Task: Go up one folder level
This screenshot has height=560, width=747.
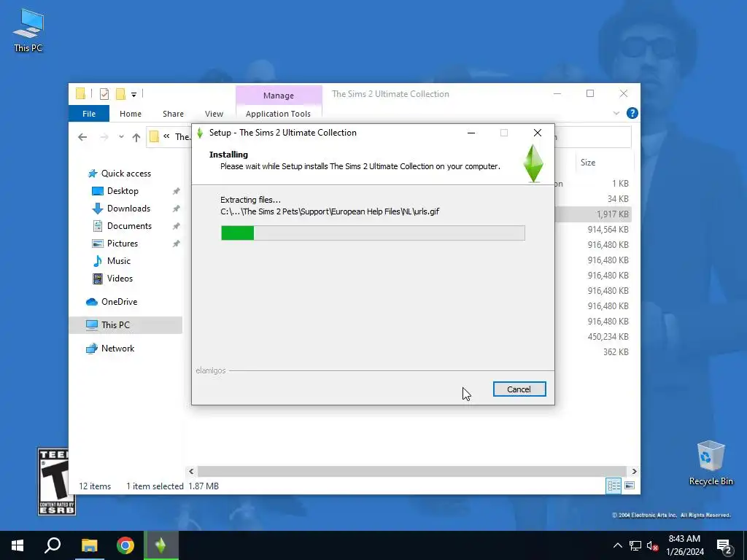Action: [x=136, y=137]
